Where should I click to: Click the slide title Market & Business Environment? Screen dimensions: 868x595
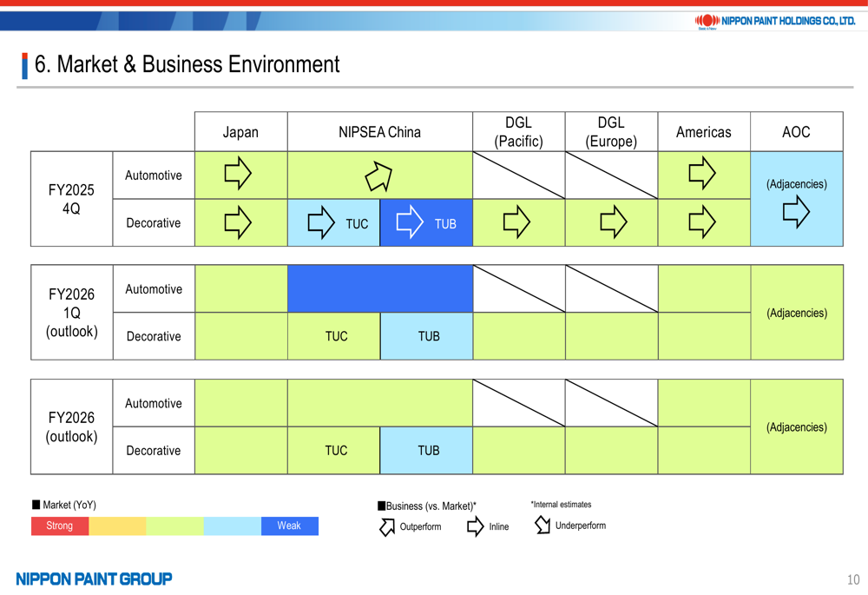[x=187, y=64]
